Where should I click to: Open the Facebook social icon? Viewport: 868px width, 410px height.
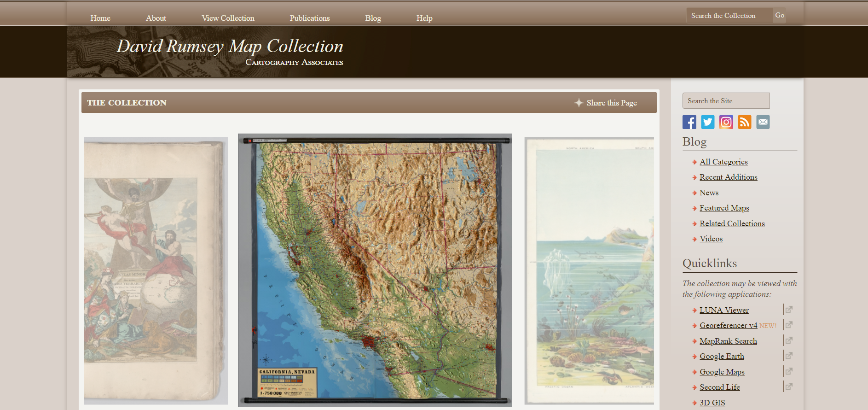coord(689,122)
